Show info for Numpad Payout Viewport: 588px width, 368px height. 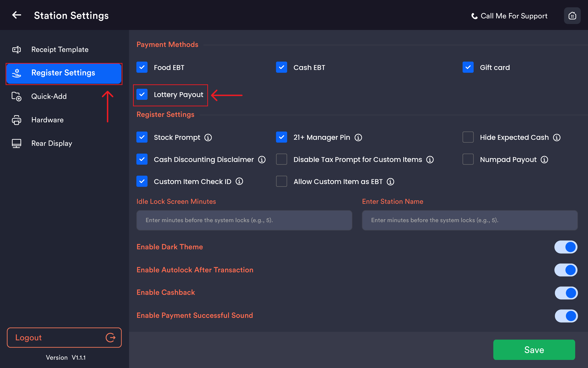pos(544,160)
